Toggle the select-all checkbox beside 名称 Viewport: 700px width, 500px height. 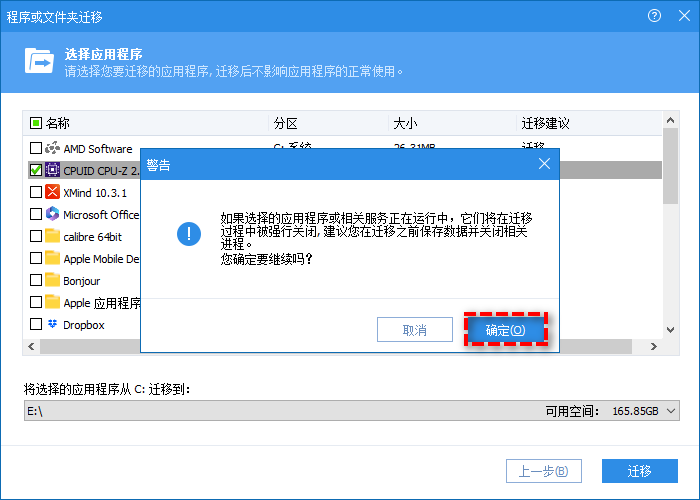pyautogui.click(x=36, y=123)
